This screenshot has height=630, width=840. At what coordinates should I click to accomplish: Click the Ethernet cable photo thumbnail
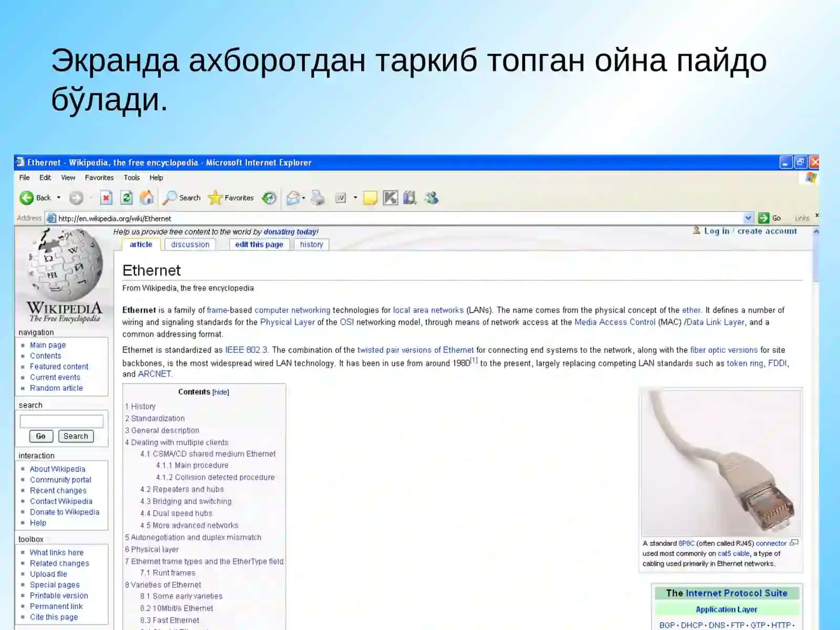point(721,463)
